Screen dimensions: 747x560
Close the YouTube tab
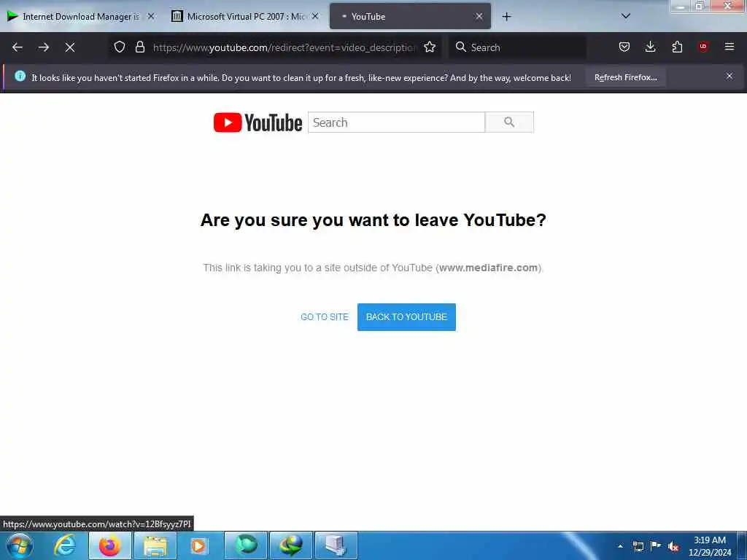[x=479, y=16]
